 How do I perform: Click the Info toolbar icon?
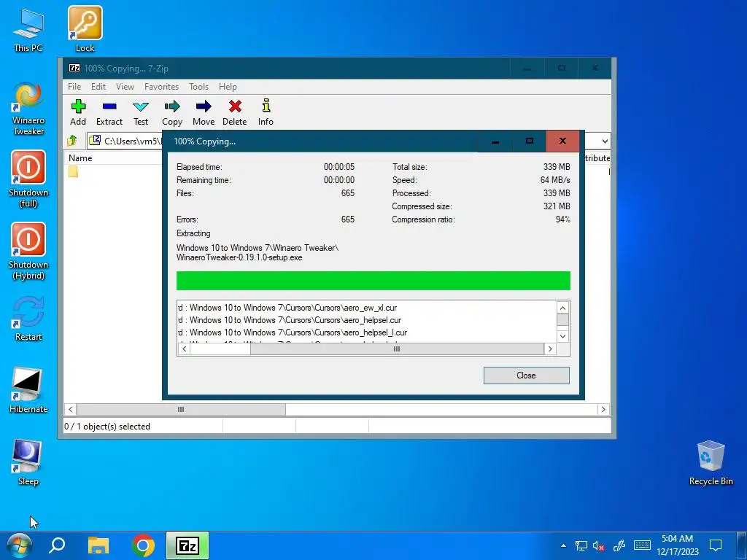[266, 112]
